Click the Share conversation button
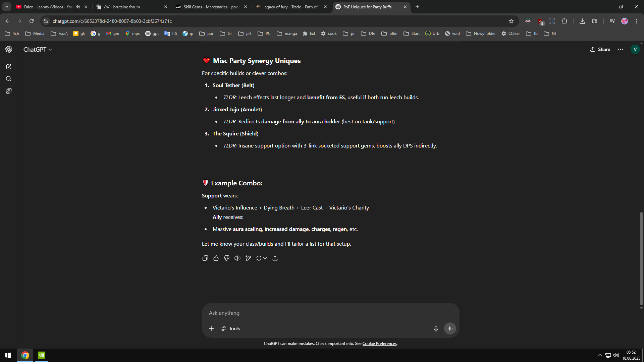This screenshot has width=644, height=362. point(600,49)
